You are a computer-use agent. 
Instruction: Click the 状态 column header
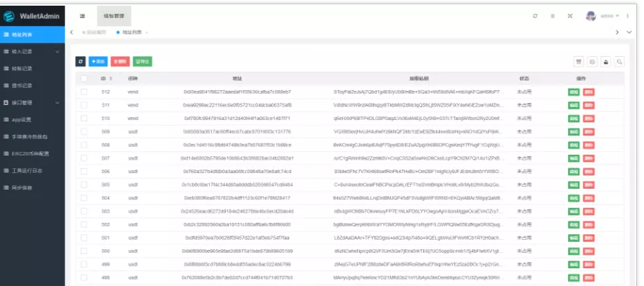(x=524, y=79)
